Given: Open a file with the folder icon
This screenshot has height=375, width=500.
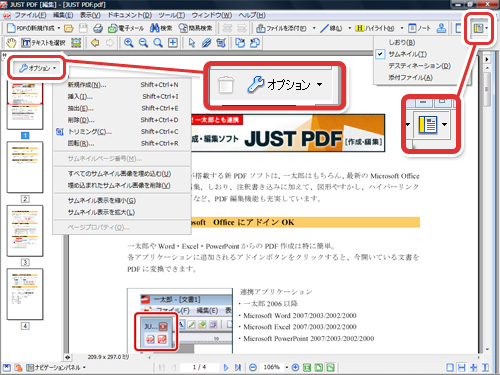Looking at the screenshot, I should coord(69,28).
